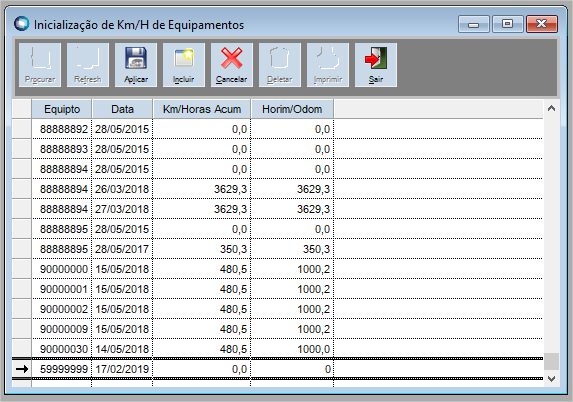This screenshot has height=402, width=573.
Task: Select equipment cell 90000002
Action: coord(62,309)
